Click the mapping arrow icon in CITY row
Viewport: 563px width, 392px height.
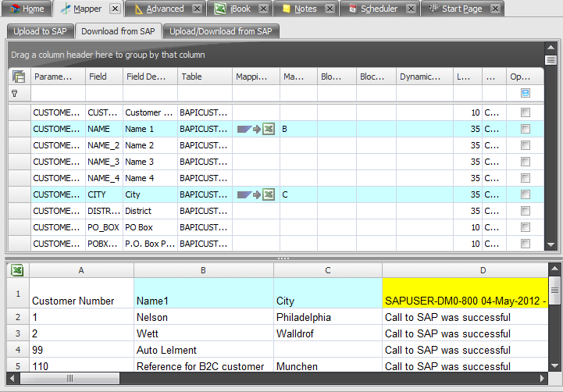[x=255, y=194]
